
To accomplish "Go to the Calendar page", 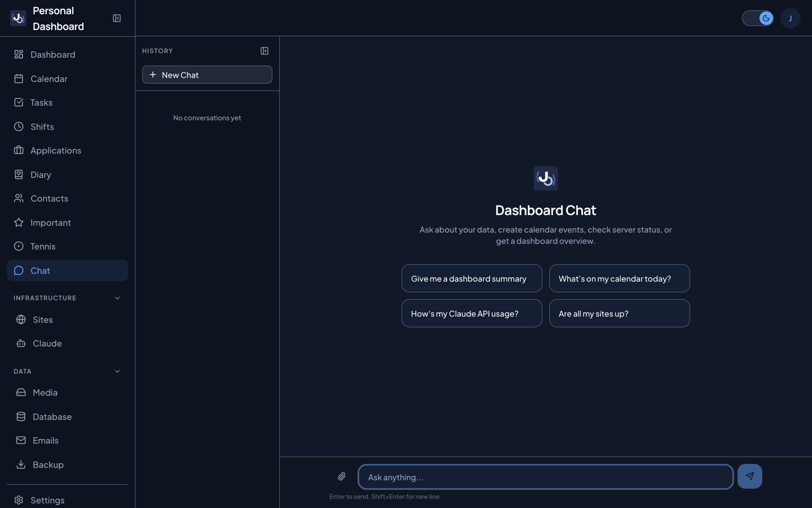I will coord(67,79).
